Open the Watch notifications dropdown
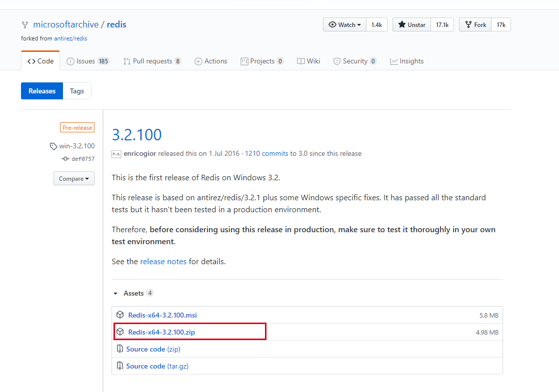 (344, 25)
